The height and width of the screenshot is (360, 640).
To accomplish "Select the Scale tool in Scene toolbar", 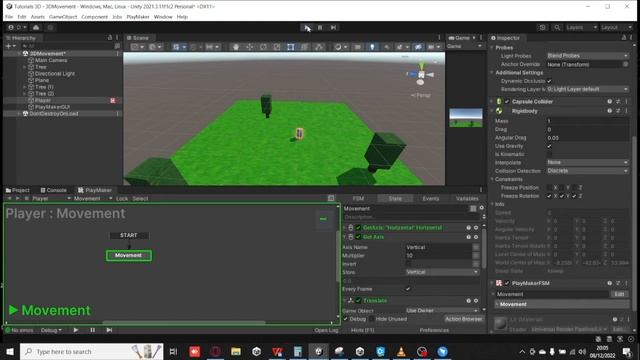I will (x=277, y=47).
